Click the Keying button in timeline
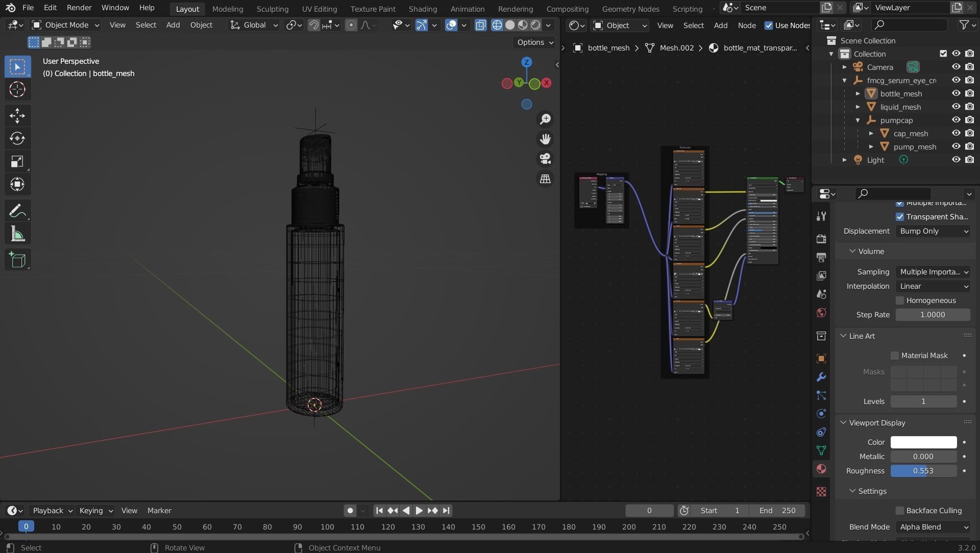The image size is (980, 553). point(95,511)
